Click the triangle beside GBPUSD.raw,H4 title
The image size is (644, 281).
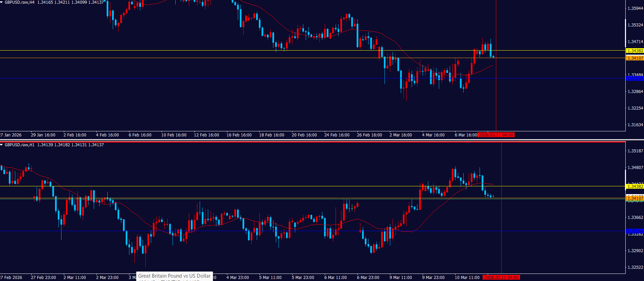[x=2, y=2]
